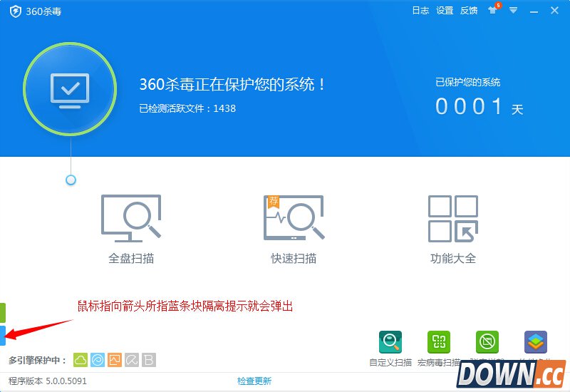
Task: Click the 360杀毒 shield logo
Action: (x=16, y=11)
